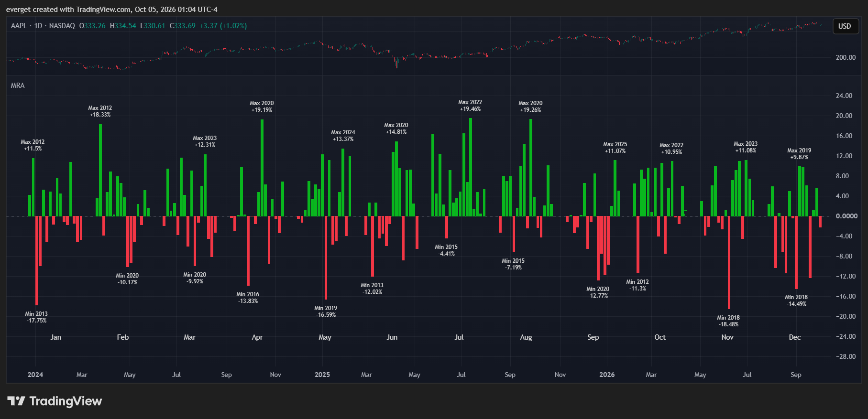Click the 'Min 2020 -9.92%' label
The width and height of the screenshot is (868, 419).
(195, 278)
